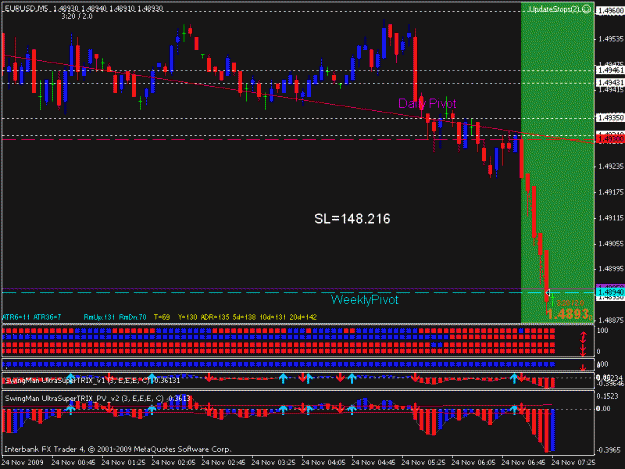Click the 24 Nov 04:45 time label
This screenshot has width=625, height=469.
pyautogui.click(x=373, y=463)
